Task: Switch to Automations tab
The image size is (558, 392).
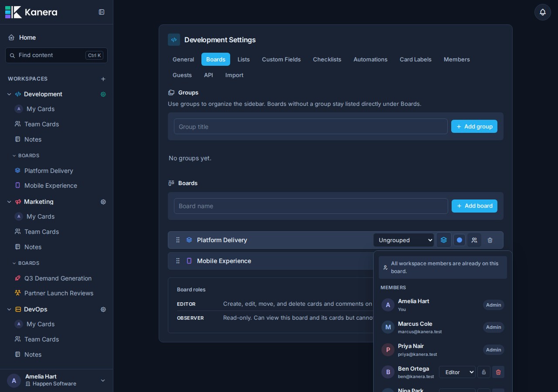Action: pyautogui.click(x=371, y=59)
